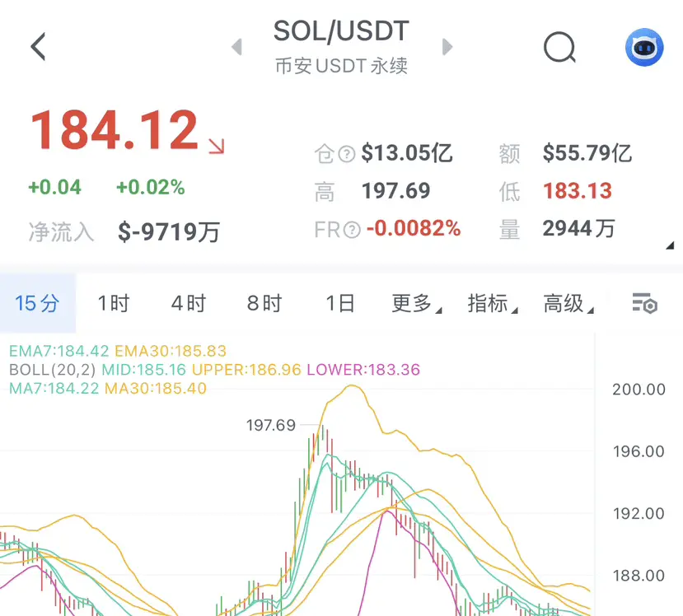This screenshot has width=683, height=616.
Task: Open the 更多 timeframe dropdown
Action: point(416,303)
